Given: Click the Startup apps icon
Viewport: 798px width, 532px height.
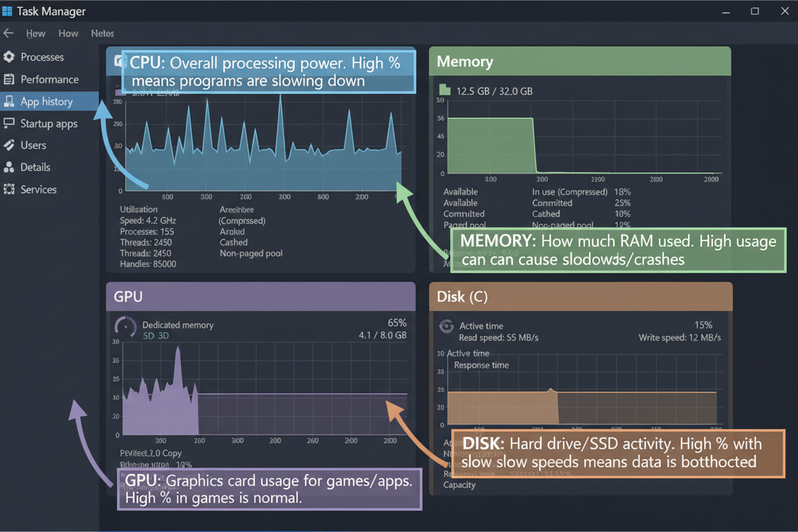Looking at the screenshot, I should pyautogui.click(x=9, y=123).
